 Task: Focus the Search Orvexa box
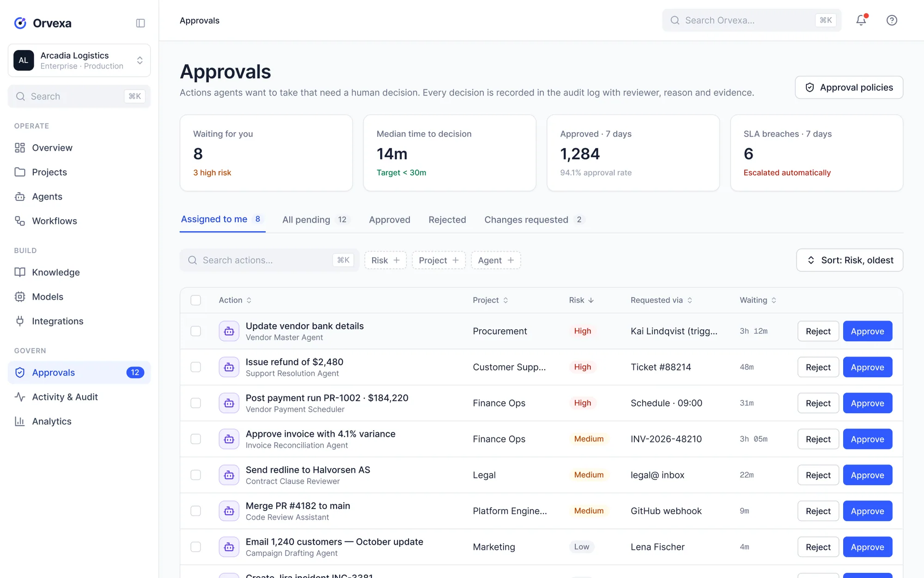pos(752,20)
